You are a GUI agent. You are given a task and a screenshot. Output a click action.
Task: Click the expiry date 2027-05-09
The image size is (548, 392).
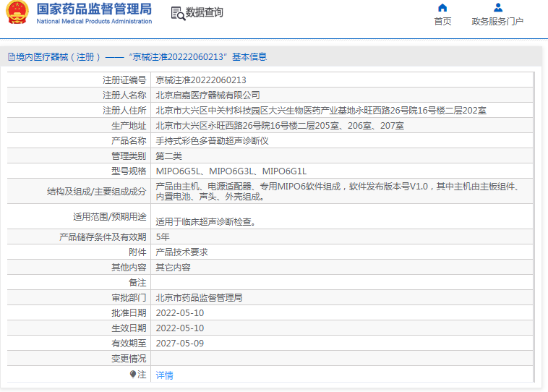coord(180,344)
